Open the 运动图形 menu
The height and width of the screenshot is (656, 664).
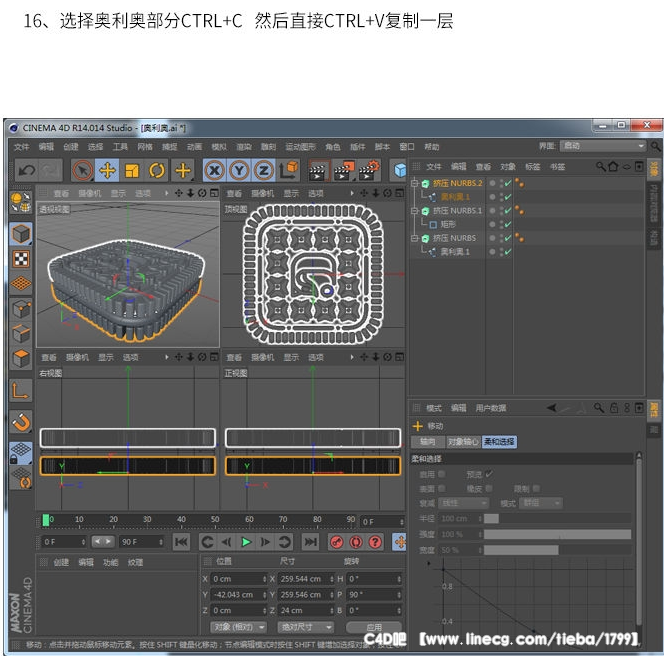click(x=300, y=147)
